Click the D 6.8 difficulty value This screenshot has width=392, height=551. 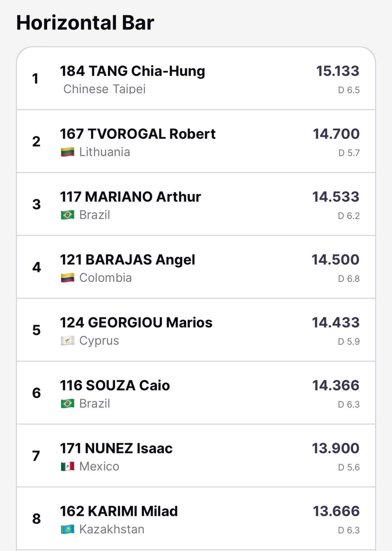(x=348, y=279)
